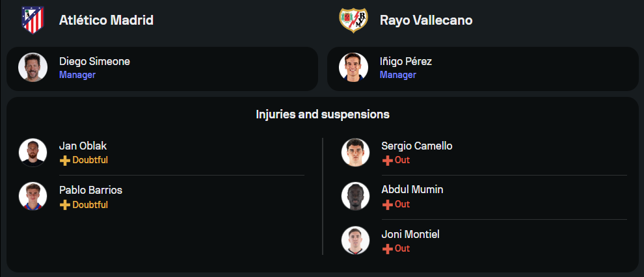Click Sergio Camello's player avatar

(x=355, y=152)
